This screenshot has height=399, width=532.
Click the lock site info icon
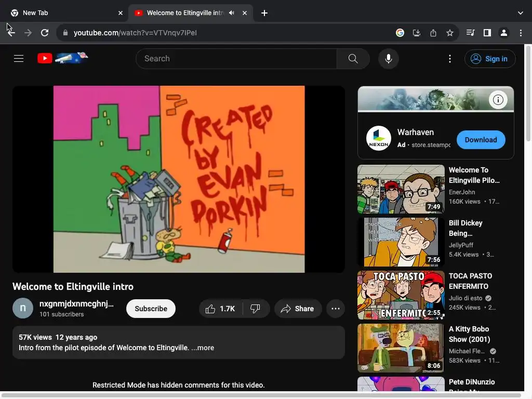click(65, 33)
